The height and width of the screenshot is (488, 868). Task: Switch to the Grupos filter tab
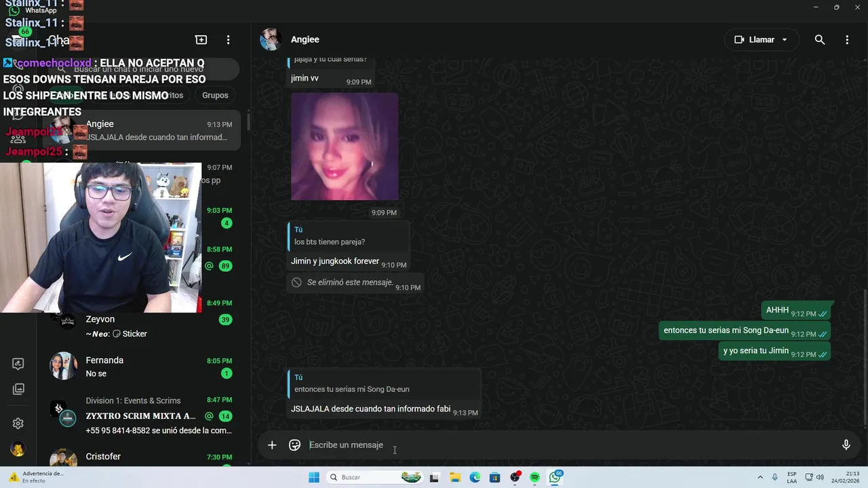[x=215, y=96]
